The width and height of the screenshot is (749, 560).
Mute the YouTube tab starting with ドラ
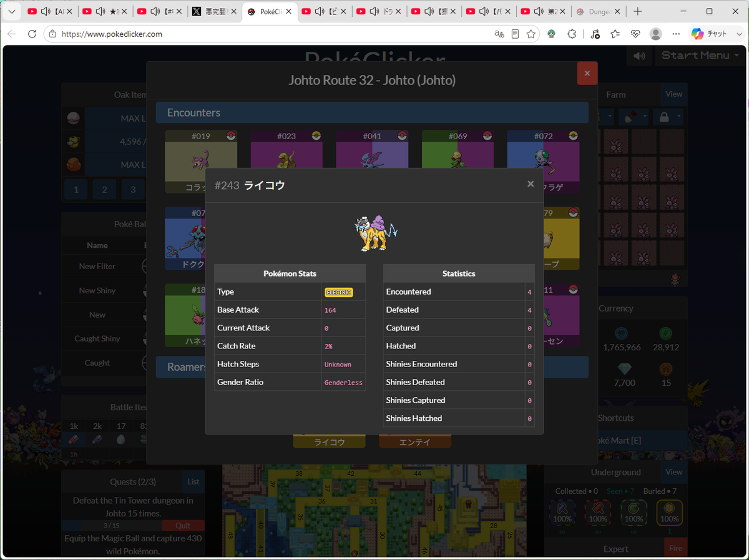(374, 12)
